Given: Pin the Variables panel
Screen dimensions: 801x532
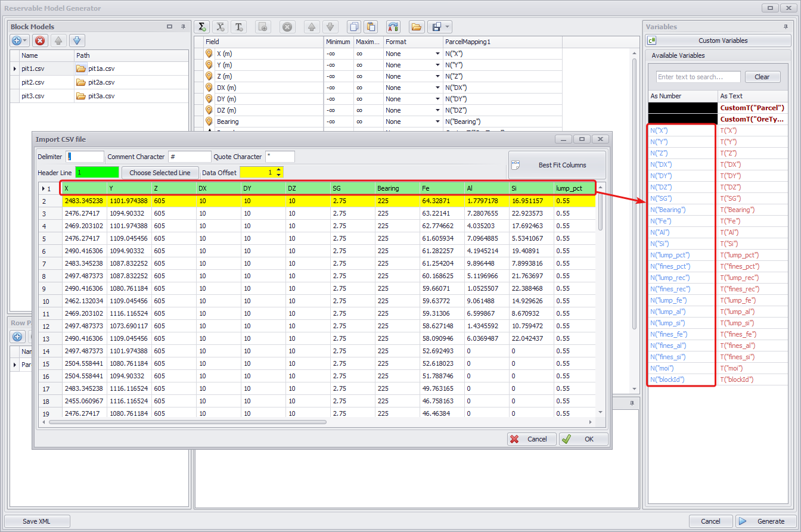Looking at the screenshot, I should [x=785, y=27].
